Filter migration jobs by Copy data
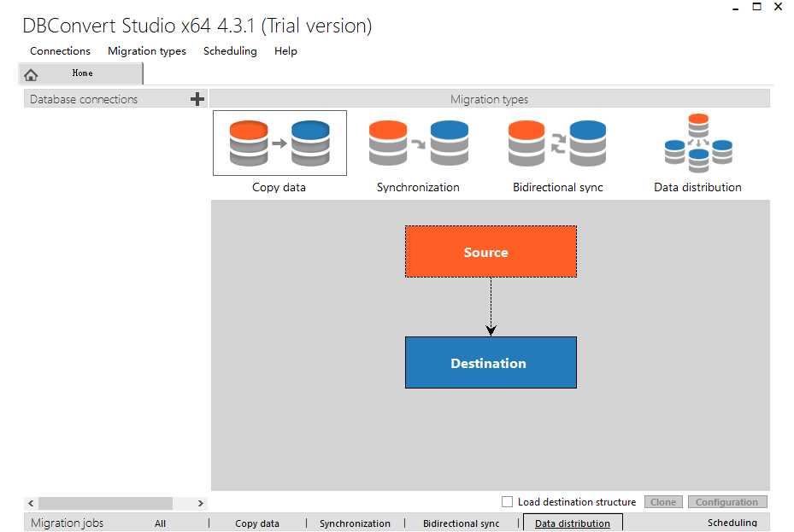 click(x=256, y=523)
